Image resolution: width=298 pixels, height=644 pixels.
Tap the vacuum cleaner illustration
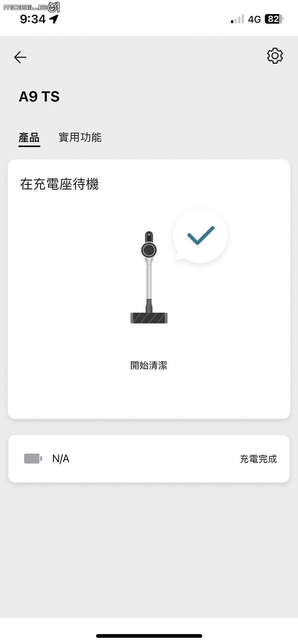[149, 277]
